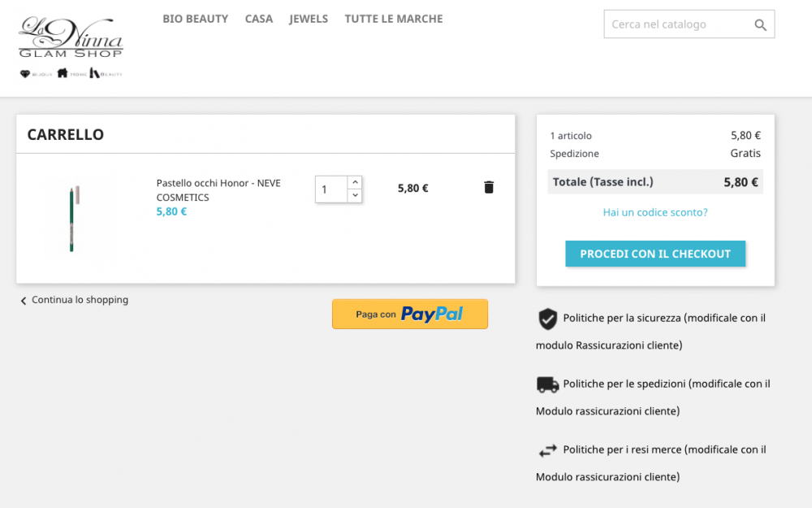Click the Totale (Tasse incl.) label
812x508 pixels.
[603, 182]
